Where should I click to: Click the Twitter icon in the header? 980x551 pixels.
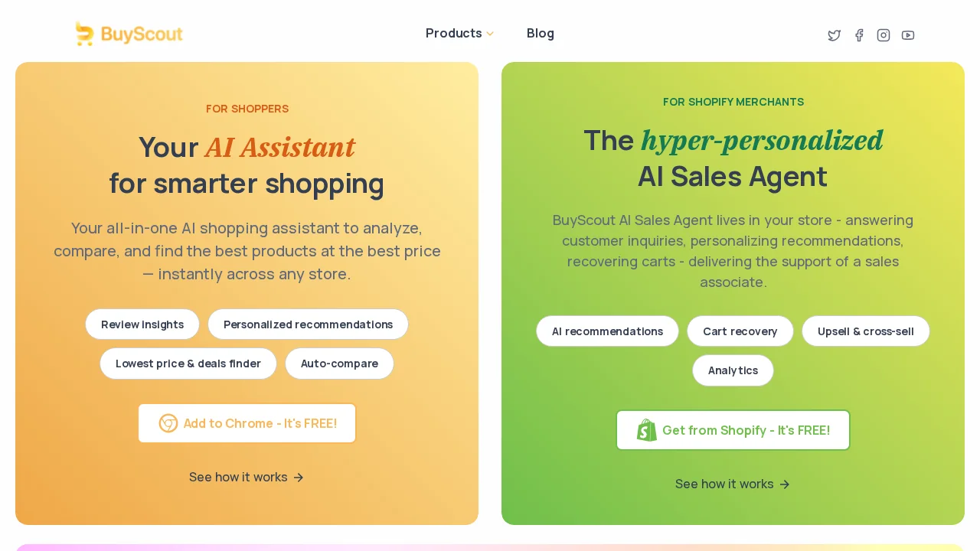(834, 35)
